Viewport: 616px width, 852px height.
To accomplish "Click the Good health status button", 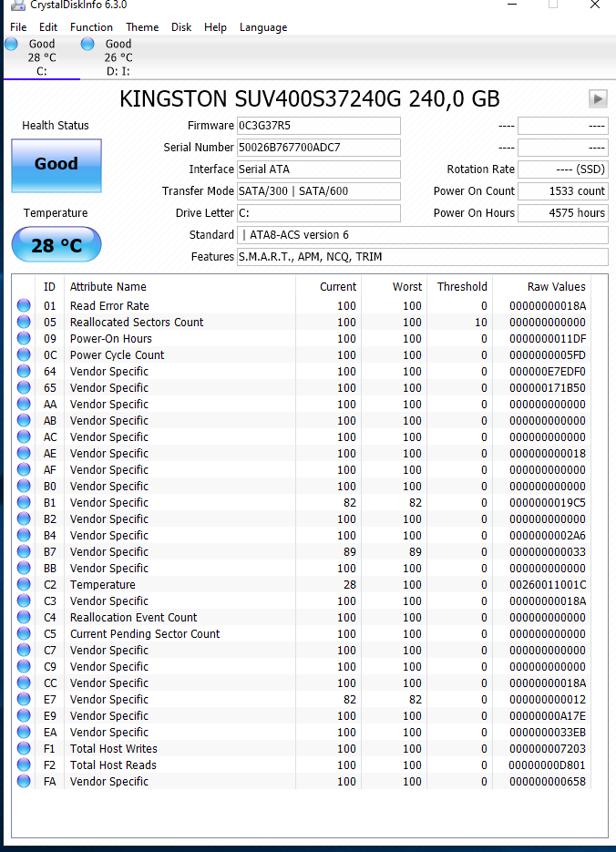I will 56,165.
